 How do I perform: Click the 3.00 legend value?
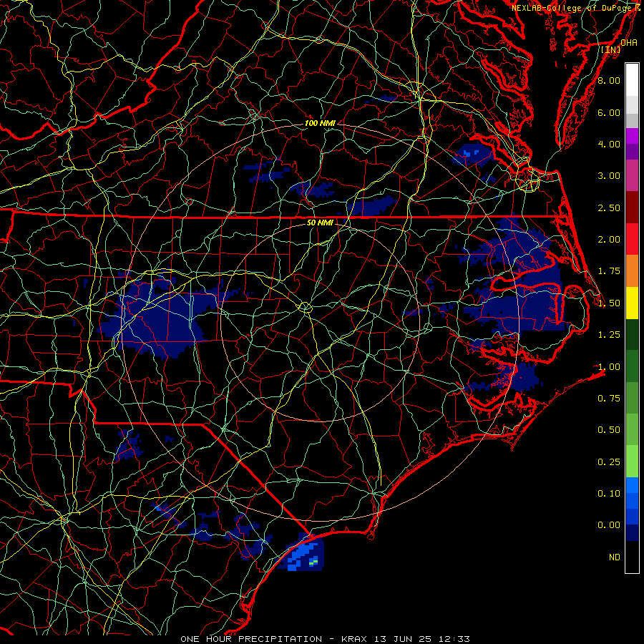pos(609,176)
